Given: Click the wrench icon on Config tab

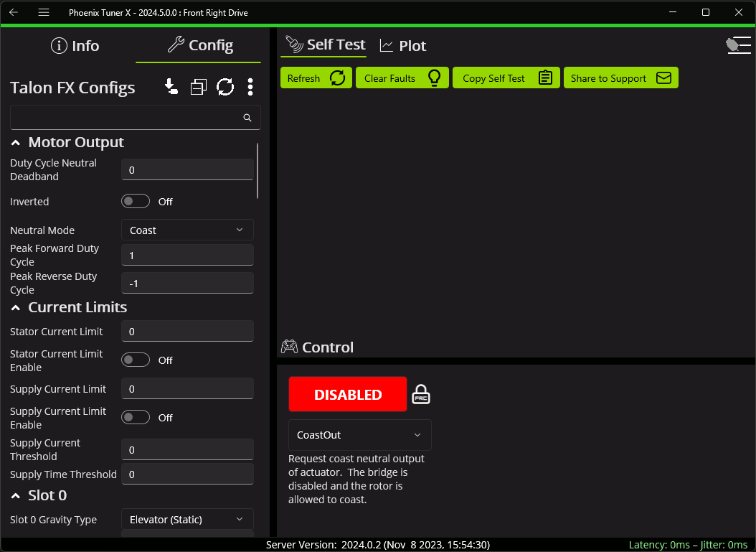Looking at the screenshot, I should click(x=176, y=45).
